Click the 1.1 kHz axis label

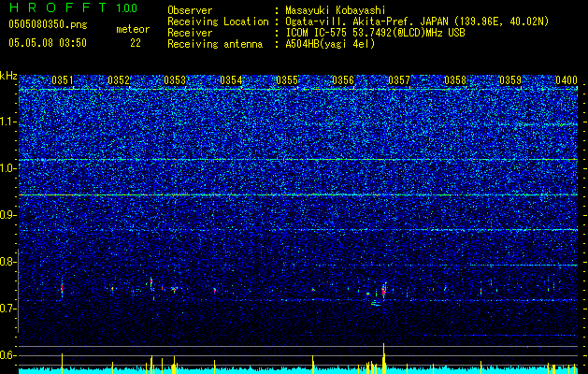point(8,122)
